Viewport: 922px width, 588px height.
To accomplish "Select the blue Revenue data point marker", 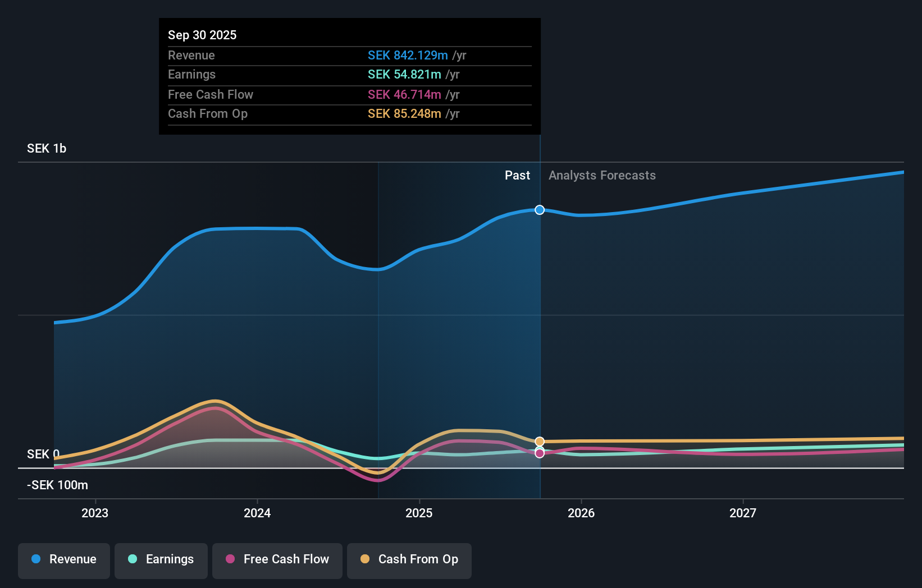I will [x=540, y=210].
